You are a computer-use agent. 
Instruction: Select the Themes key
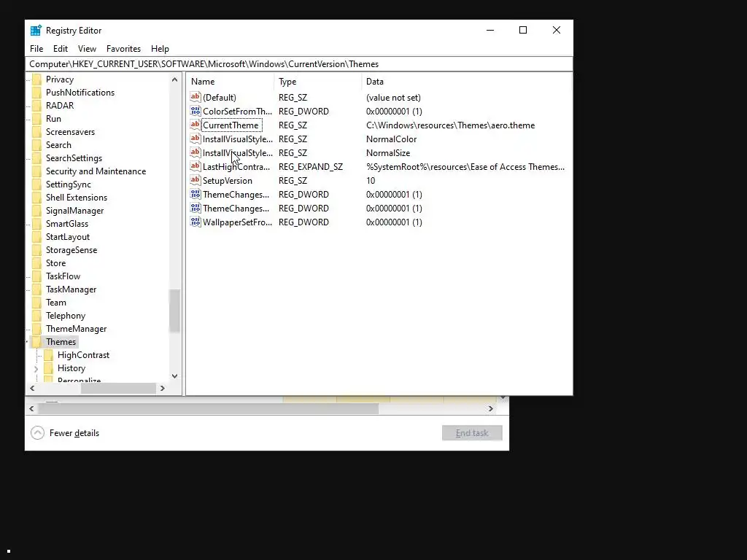pos(61,342)
